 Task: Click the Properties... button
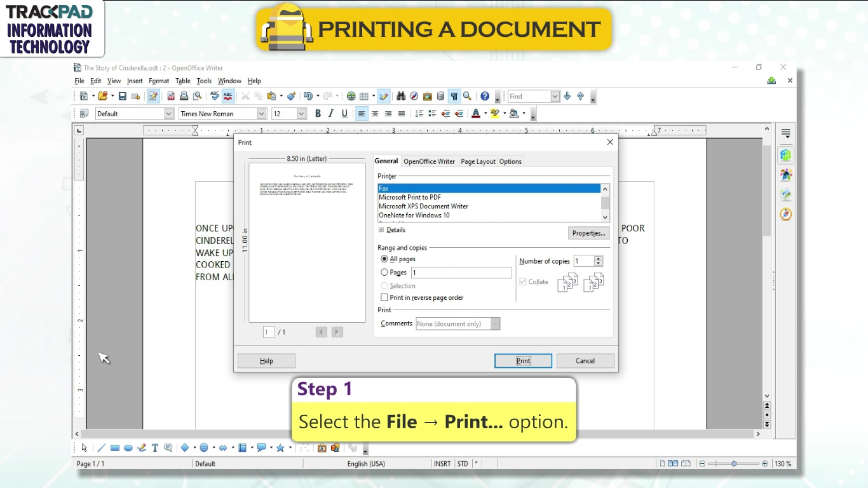coord(588,233)
